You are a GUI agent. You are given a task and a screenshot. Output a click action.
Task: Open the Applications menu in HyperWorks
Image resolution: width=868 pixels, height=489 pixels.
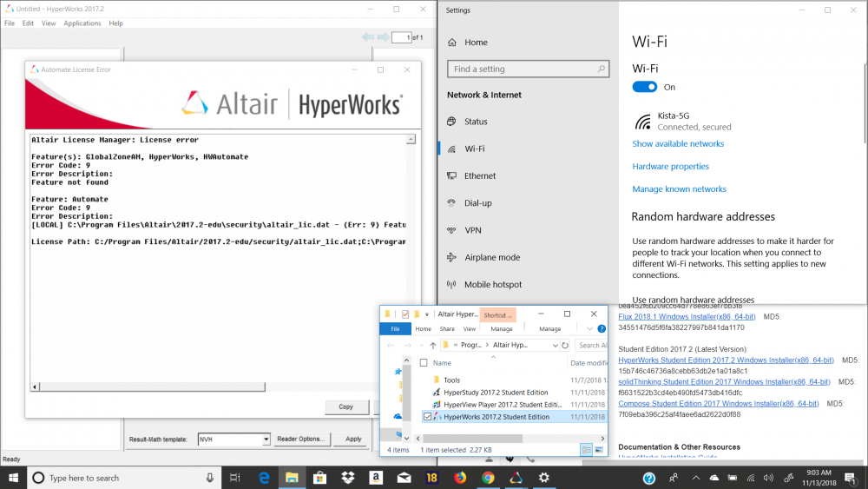coord(82,23)
